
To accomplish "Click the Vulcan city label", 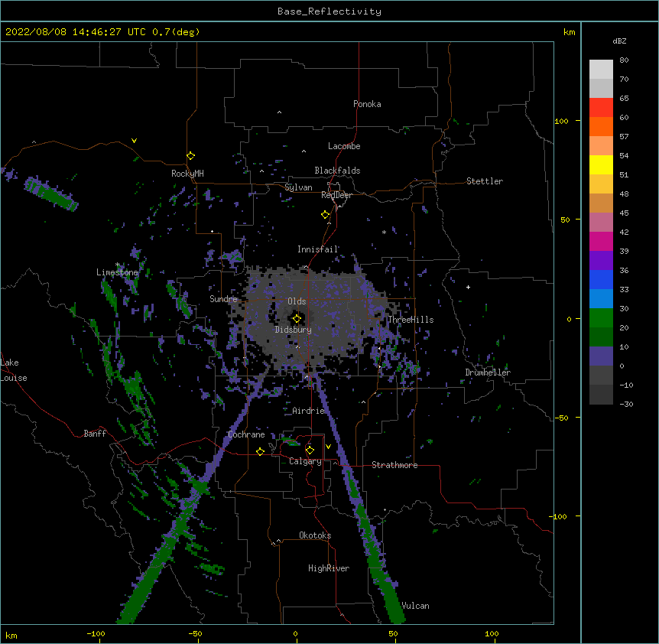I will pos(415,606).
